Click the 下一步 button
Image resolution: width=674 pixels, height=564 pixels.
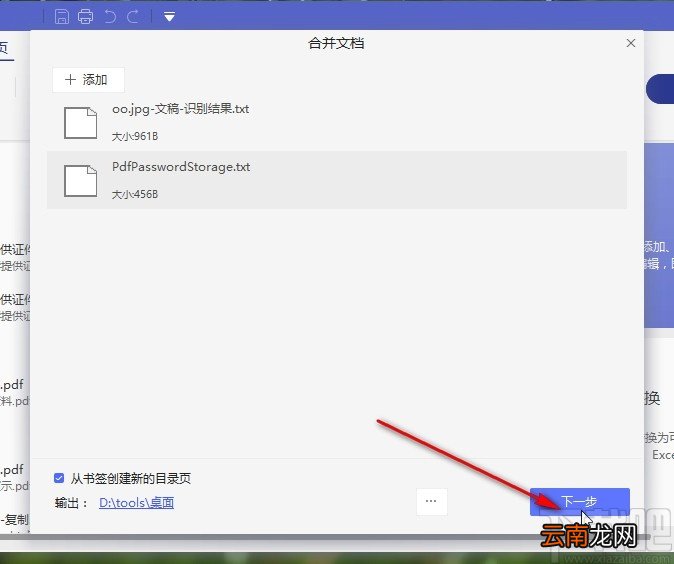point(579,502)
